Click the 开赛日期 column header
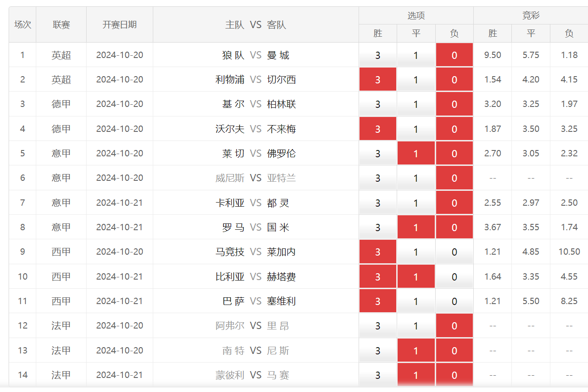The image size is (588, 392). coord(120,24)
